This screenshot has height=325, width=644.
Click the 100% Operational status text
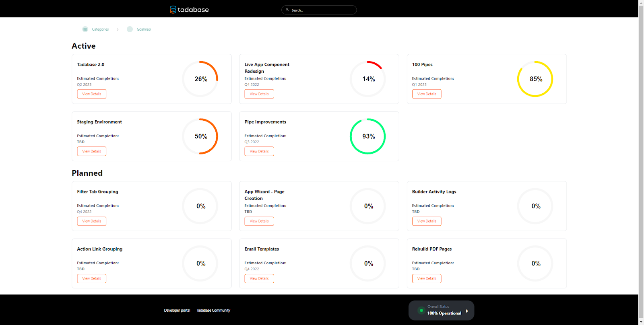(x=444, y=313)
